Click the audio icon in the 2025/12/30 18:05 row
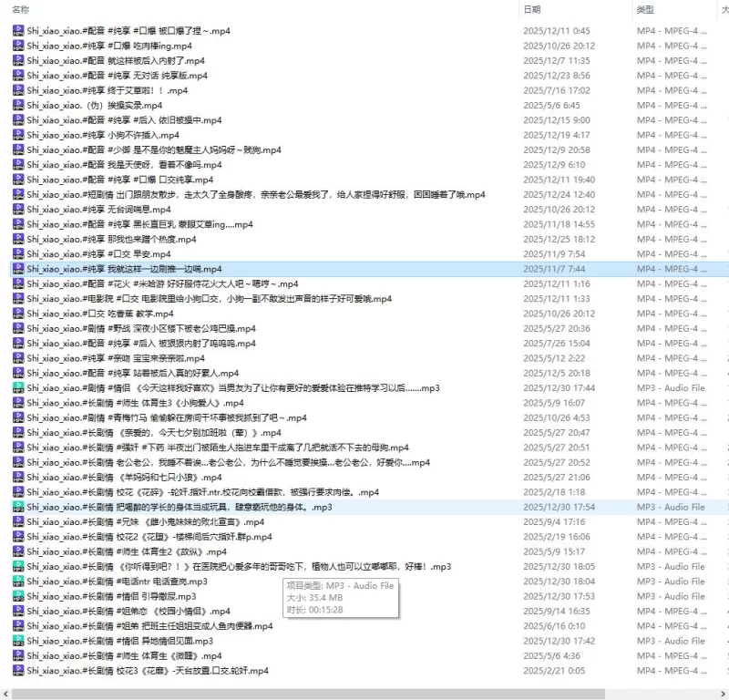 coord(18,567)
